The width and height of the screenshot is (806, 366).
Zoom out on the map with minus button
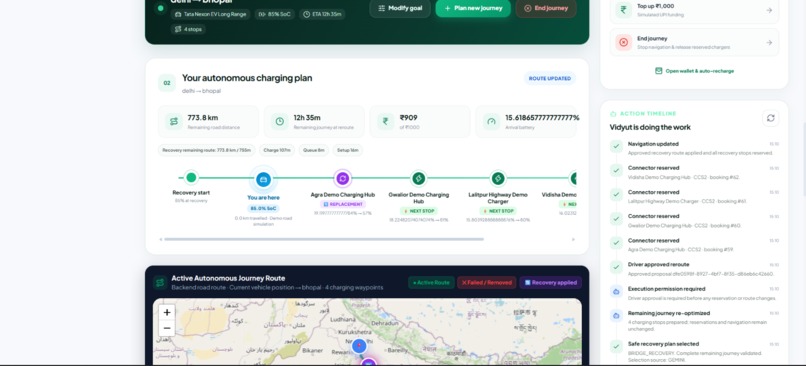[167, 328]
